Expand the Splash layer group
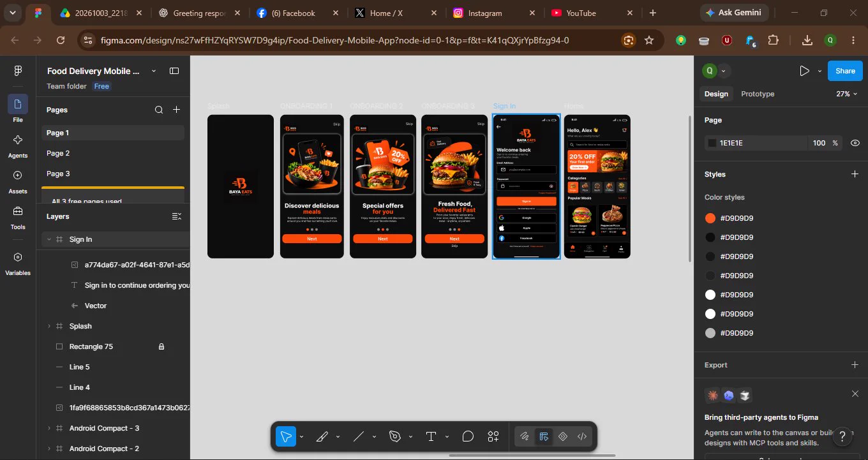The image size is (868, 460). [49, 326]
